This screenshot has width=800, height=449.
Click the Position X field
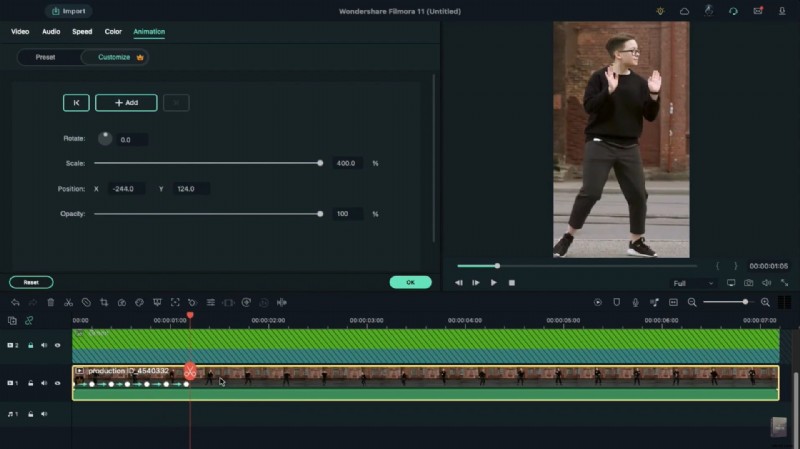tap(125, 189)
